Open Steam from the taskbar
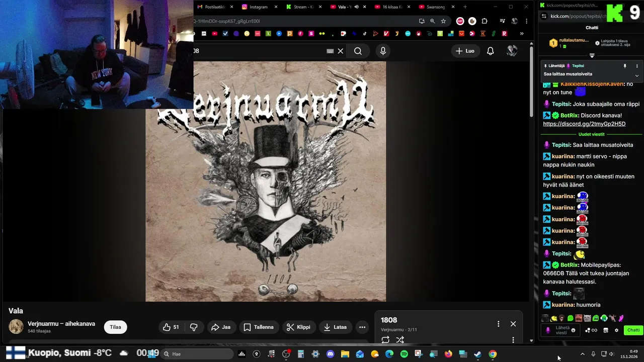Image resolution: width=644 pixels, height=362 pixels. click(477, 354)
